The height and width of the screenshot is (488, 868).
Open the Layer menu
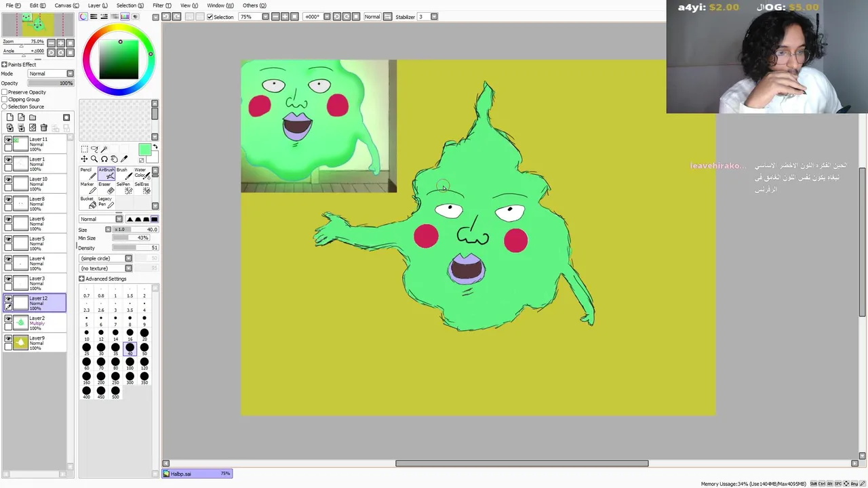(x=98, y=5)
